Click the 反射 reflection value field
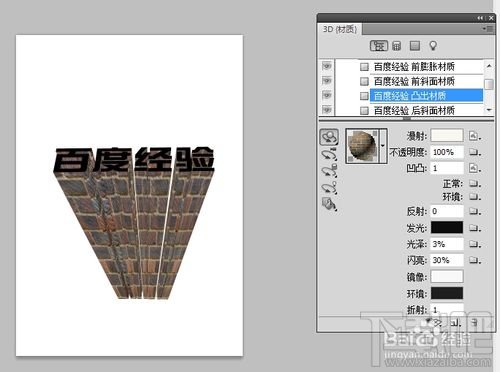Screen dimensions: 500x372 click(447, 211)
